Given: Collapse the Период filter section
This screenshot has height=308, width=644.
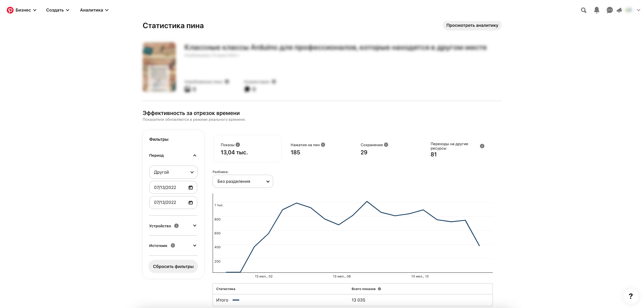Looking at the screenshot, I should (x=195, y=155).
